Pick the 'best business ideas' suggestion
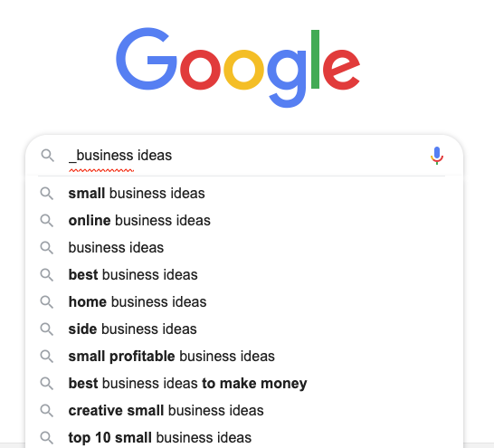This screenshot has width=494, height=448. 244,275
